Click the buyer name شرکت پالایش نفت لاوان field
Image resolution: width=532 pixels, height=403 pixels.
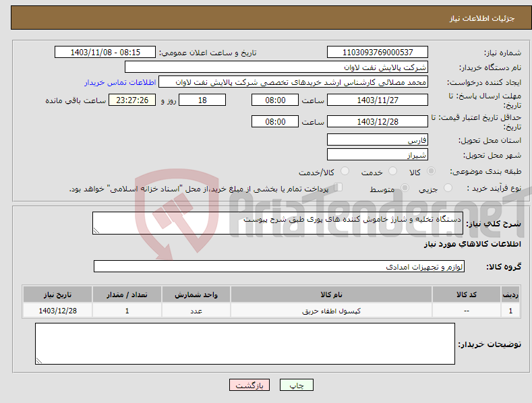[276, 67]
